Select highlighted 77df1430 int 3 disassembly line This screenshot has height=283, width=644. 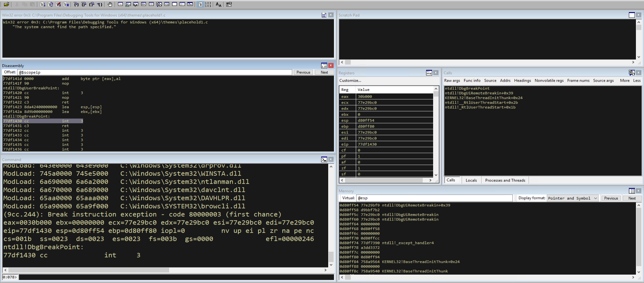(43, 121)
